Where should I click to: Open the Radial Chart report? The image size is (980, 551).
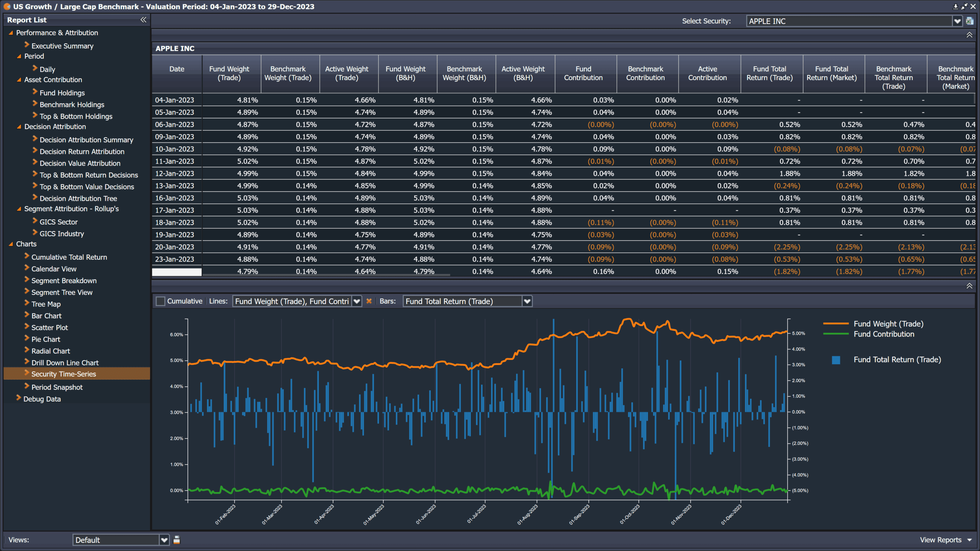pos(51,351)
